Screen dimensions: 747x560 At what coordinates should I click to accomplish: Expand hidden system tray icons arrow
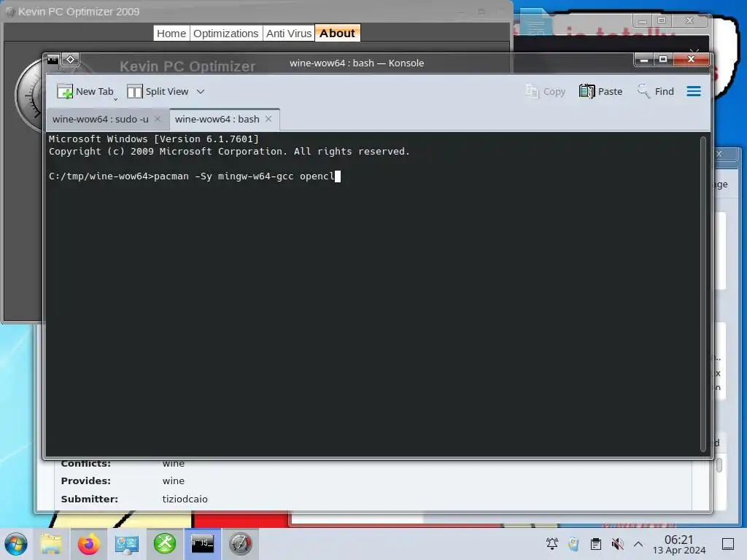(x=638, y=544)
